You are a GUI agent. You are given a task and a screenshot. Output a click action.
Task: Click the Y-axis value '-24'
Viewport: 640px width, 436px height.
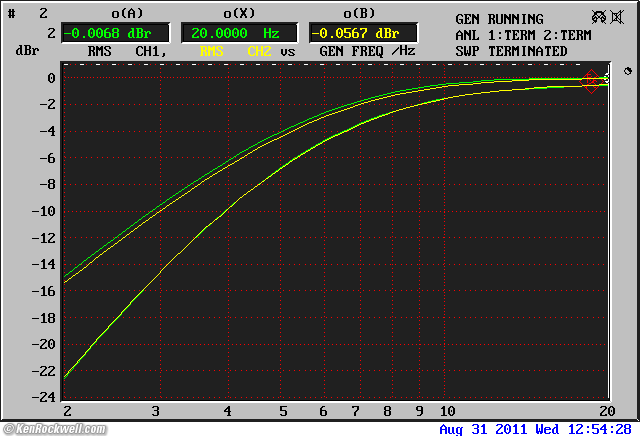click(x=43, y=397)
